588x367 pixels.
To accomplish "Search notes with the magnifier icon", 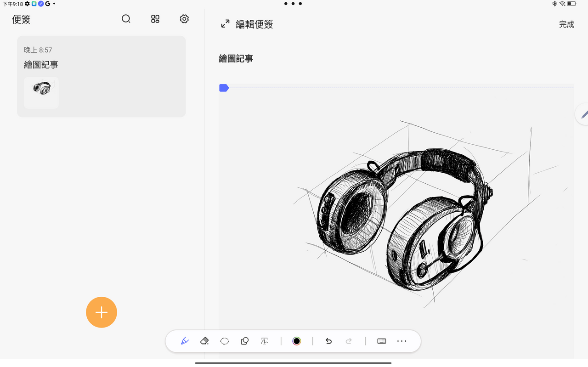I will (x=126, y=19).
